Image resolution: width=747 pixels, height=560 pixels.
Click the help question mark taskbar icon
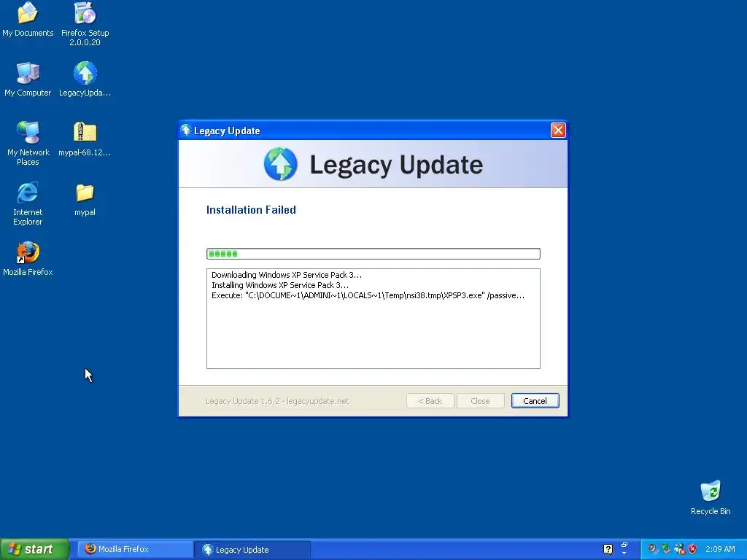tap(608, 549)
